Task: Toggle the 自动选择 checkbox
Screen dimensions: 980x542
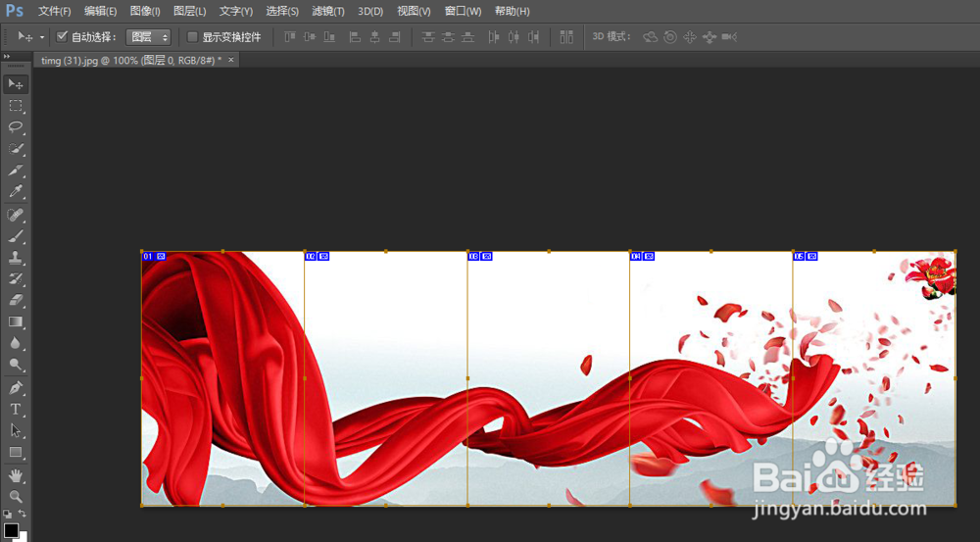Action: 62,36
